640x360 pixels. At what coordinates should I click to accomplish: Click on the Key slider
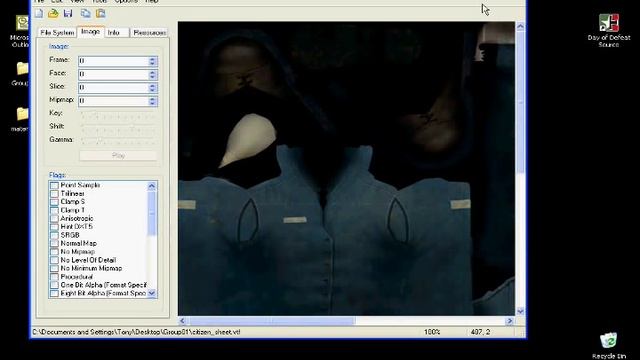pos(118,116)
